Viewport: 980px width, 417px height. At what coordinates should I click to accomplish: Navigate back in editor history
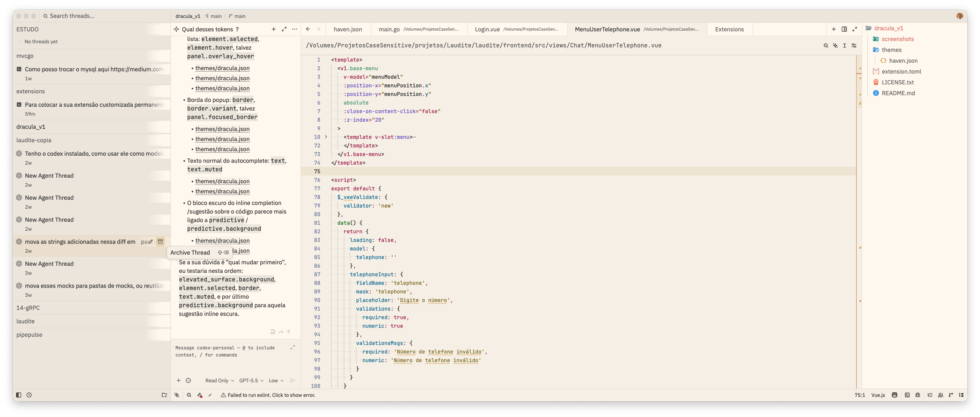(x=308, y=29)
